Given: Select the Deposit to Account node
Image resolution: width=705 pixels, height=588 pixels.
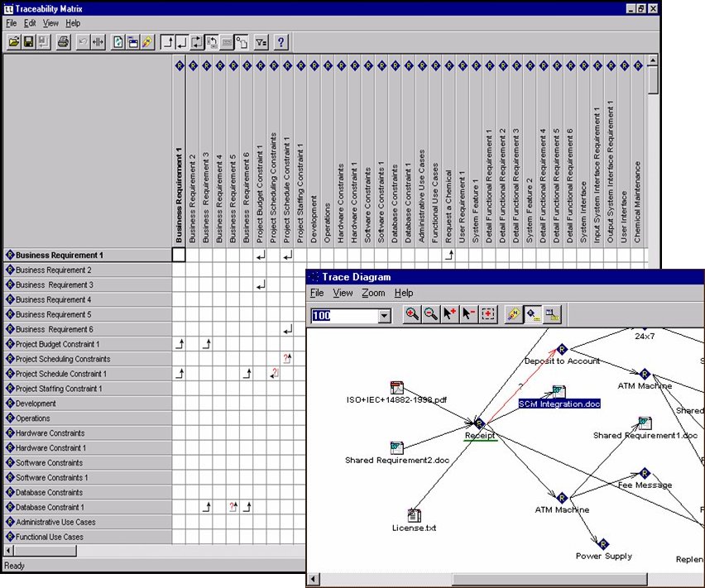Looking at the screenshot, I should [x=562, y=355].
